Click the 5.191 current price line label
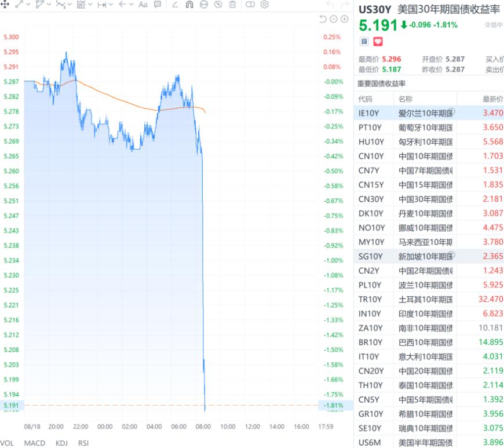The image size is (504, 448). click(11, 405)
